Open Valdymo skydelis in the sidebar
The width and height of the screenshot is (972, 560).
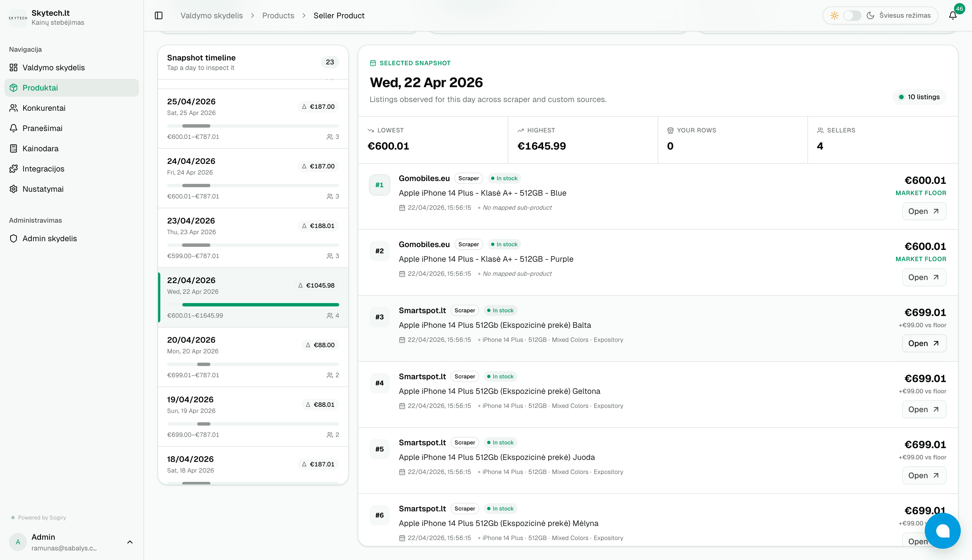[x=71, y=67]
